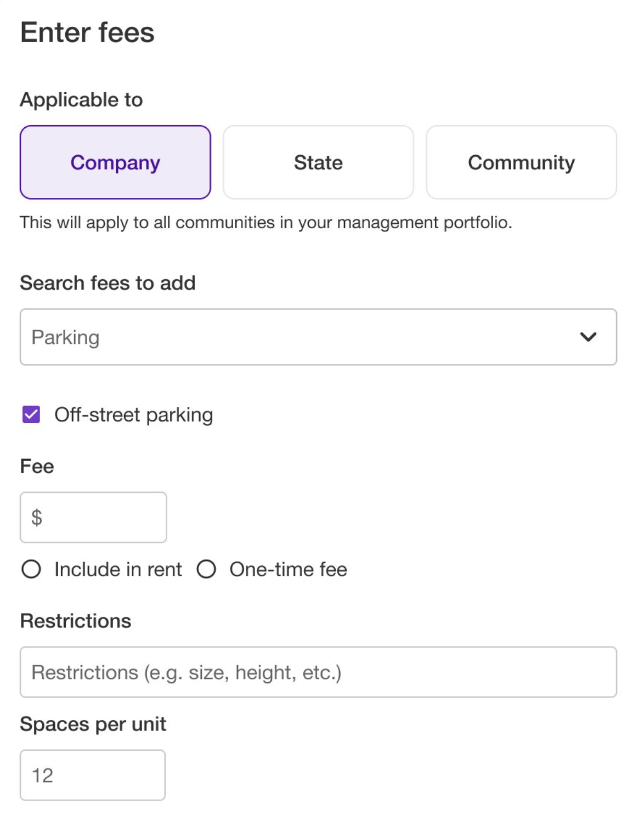Choose the Community applicability option
This screenshot has width=644, height=816.
(x=521, y=162)
